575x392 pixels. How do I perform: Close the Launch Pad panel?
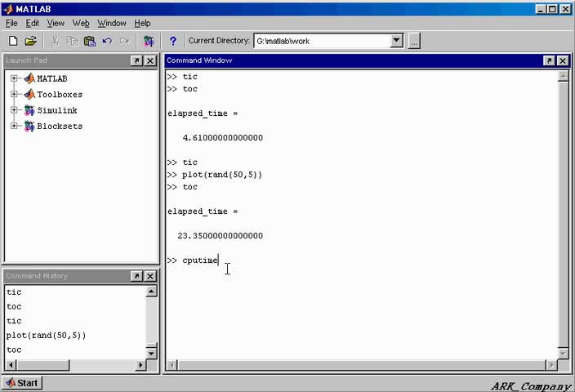(150, 60)
